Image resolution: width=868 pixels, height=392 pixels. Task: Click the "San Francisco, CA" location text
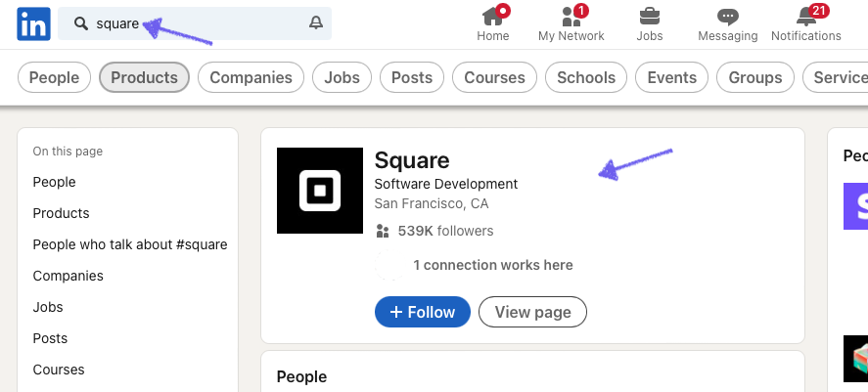coord(432,203)
